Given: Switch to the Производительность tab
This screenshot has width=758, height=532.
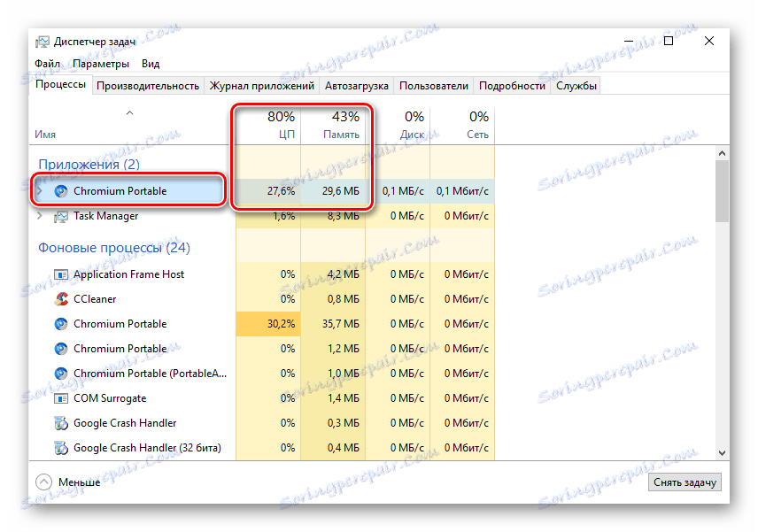Looking at the screenshot, I should 148,86.
